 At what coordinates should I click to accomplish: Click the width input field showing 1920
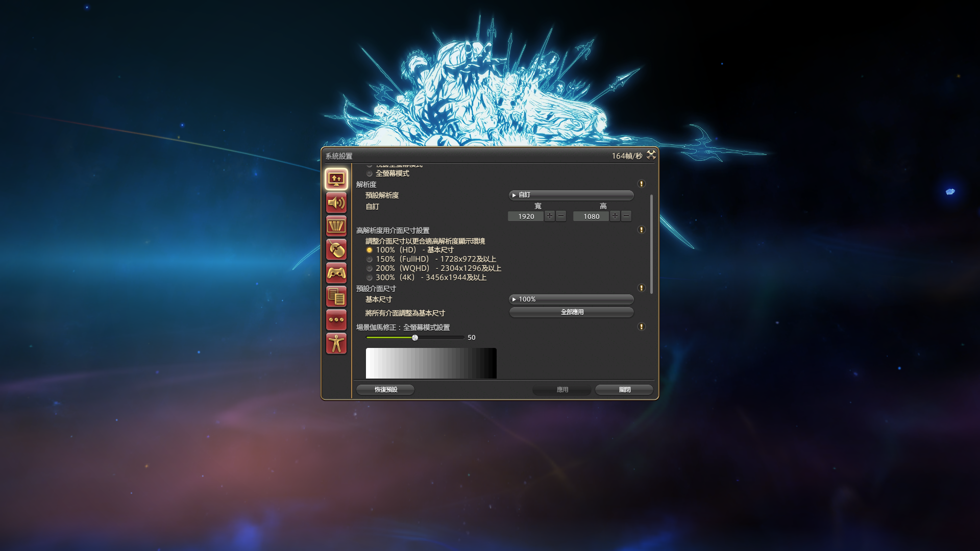[526, 217]
